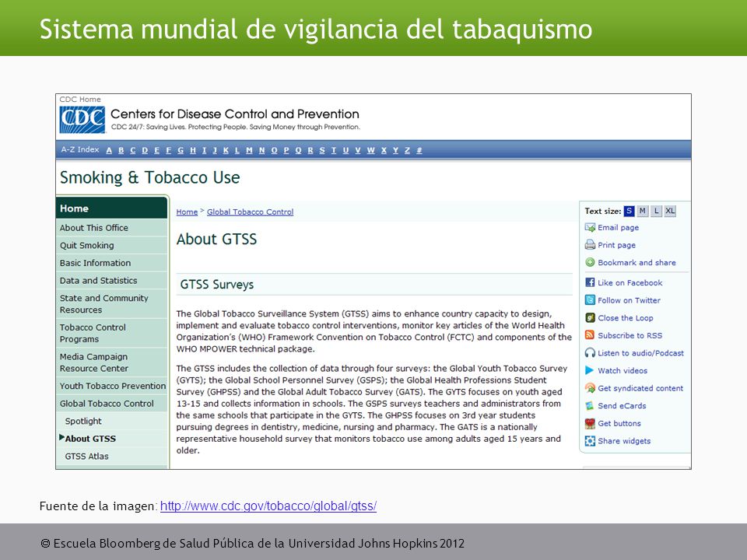
Task: Click the Close the Loop icon
Action: 590,317
